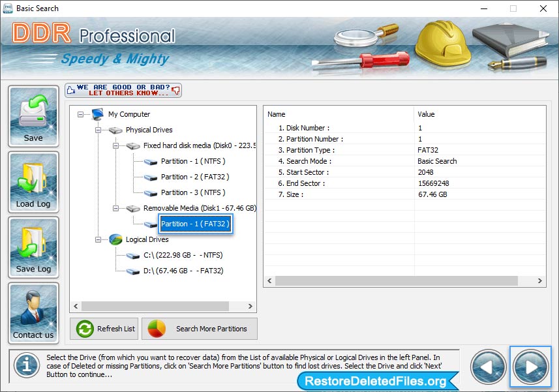Click the '4. Search Mode :' row label

[x=305, y=161]
